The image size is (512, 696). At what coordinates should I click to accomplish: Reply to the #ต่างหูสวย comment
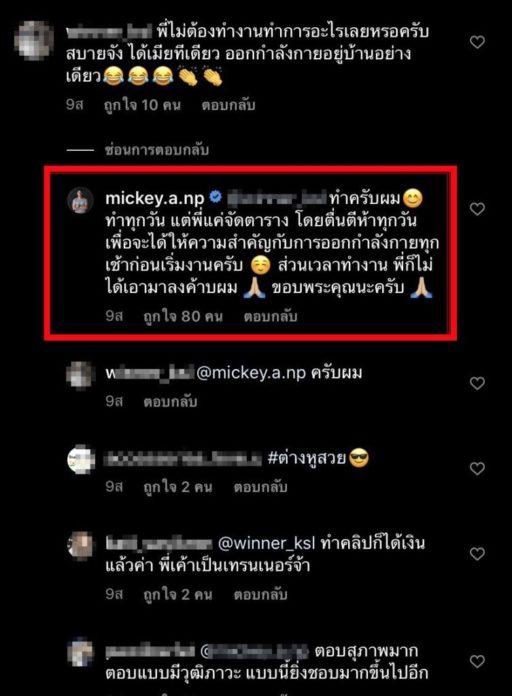261,487
